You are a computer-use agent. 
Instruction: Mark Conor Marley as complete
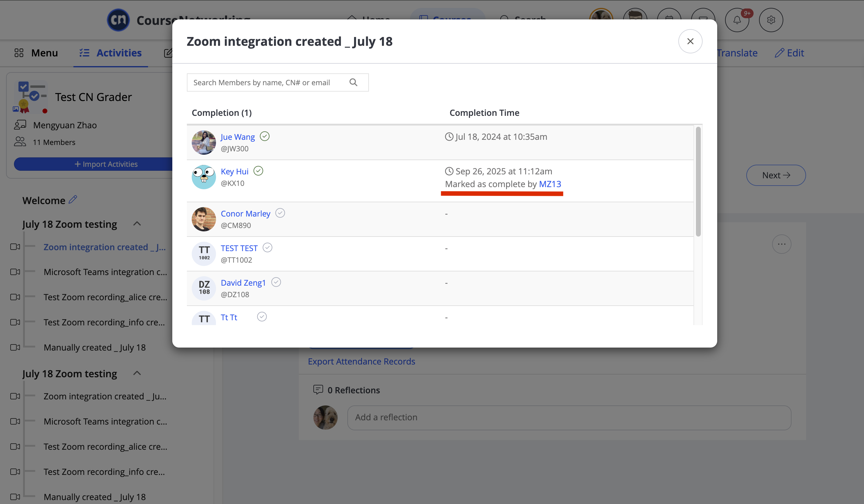[x=280, y=213]
